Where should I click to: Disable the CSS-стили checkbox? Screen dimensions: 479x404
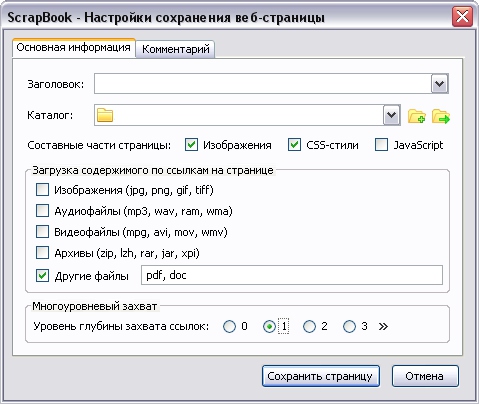[x=294, y=145]
